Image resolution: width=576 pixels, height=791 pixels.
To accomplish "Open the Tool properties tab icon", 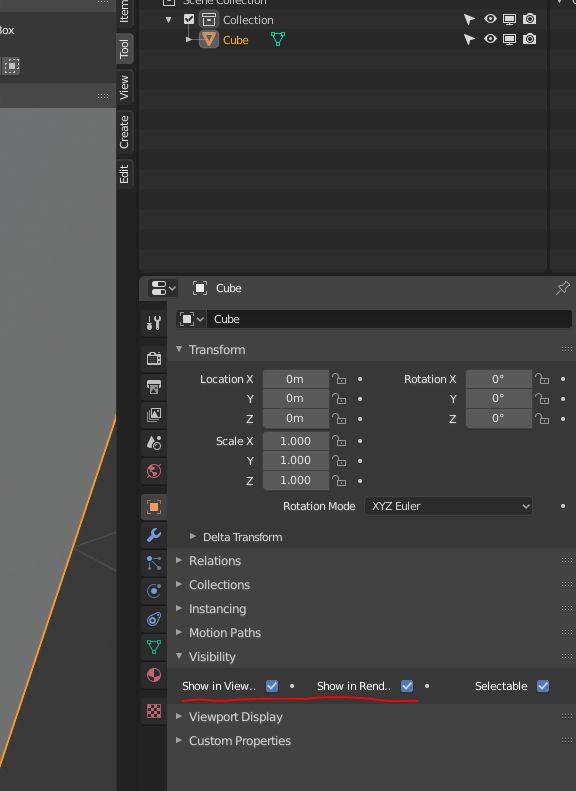I will coord(154,322).
